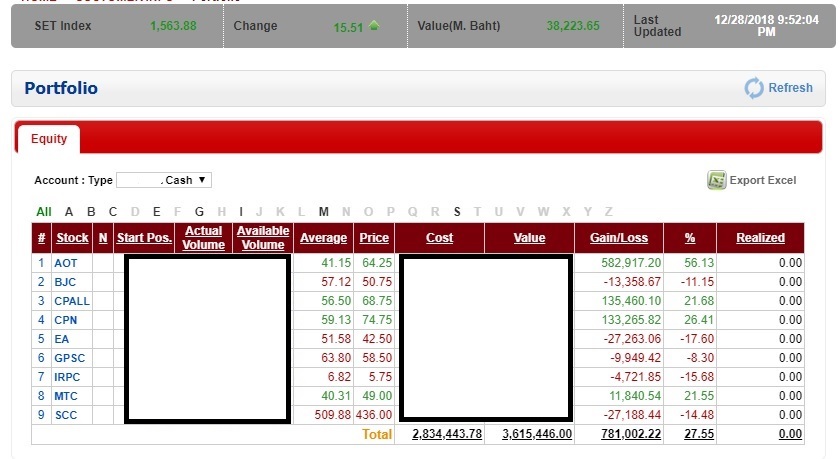Sort by the Stock column header
This screenshot has width=840, height=459.
72,238
